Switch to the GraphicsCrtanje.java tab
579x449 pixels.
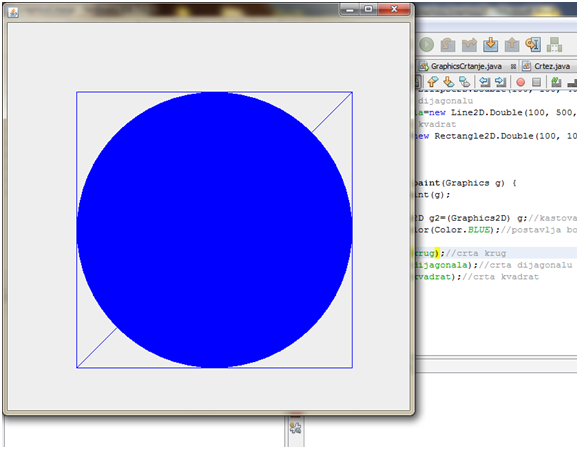(x=466, y=66)
